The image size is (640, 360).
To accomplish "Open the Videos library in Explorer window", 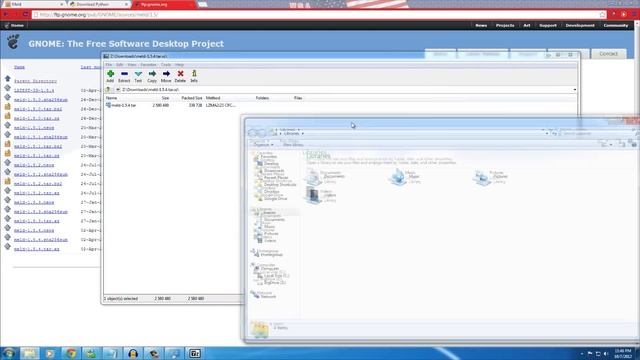I will click(x=321, y=196).
